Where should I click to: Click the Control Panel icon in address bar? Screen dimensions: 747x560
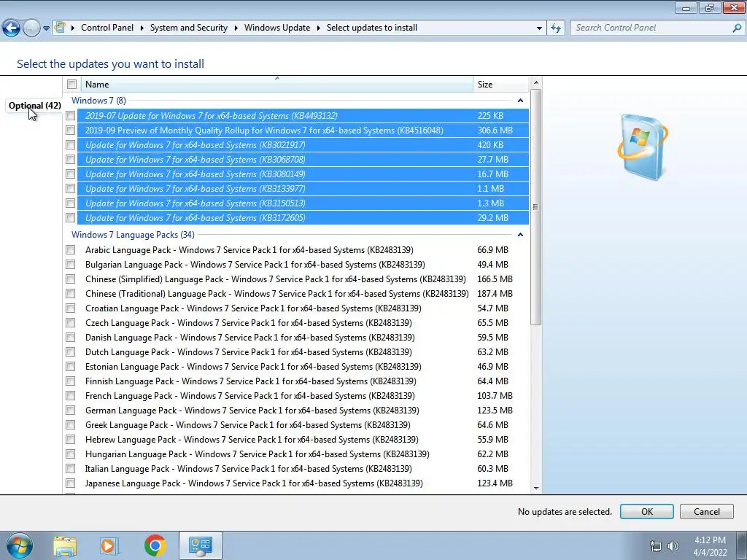pyautogui.click(x=60, y=27)
